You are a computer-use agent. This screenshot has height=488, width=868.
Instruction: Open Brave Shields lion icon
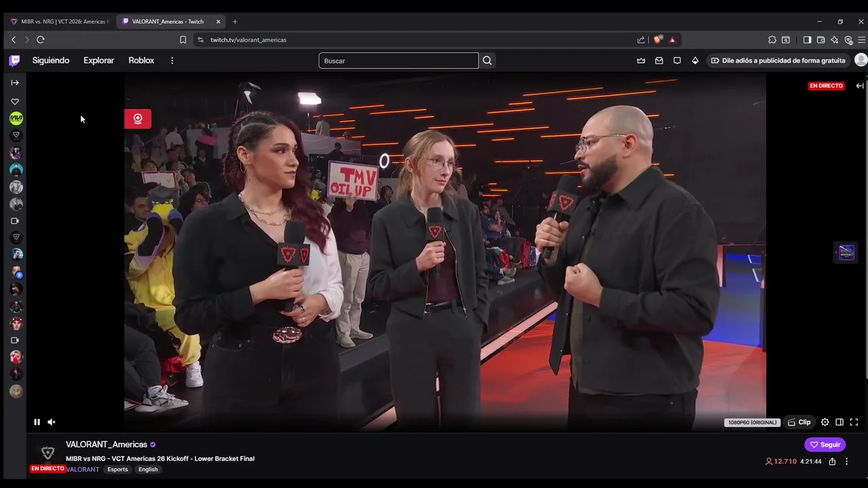[657, 40]
